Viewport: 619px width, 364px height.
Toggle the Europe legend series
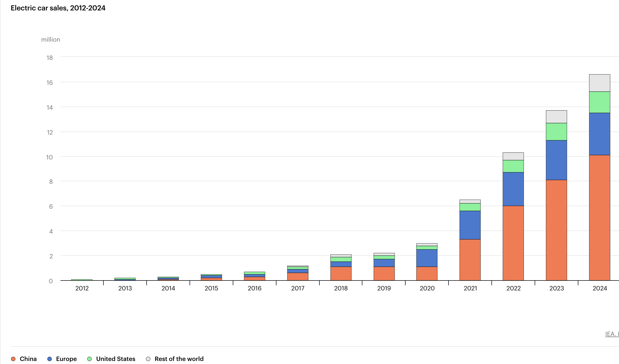pyautogui.click(x=66, y=359)
